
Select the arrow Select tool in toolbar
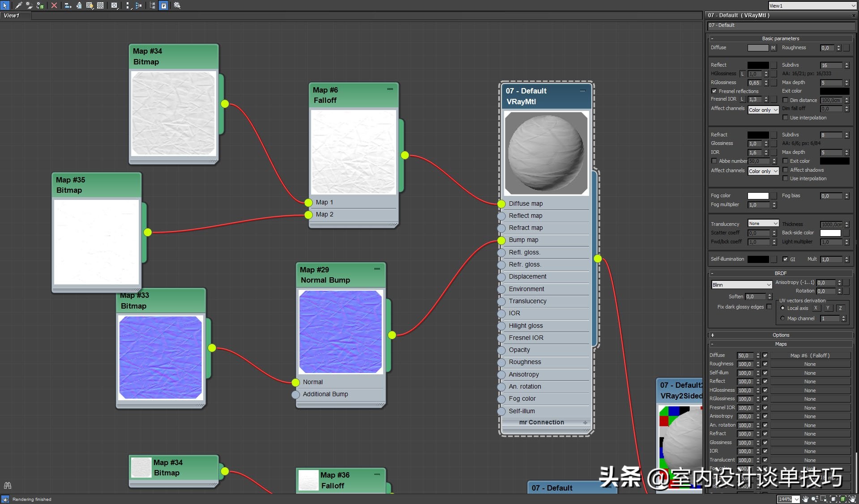(x=5, y=5)
